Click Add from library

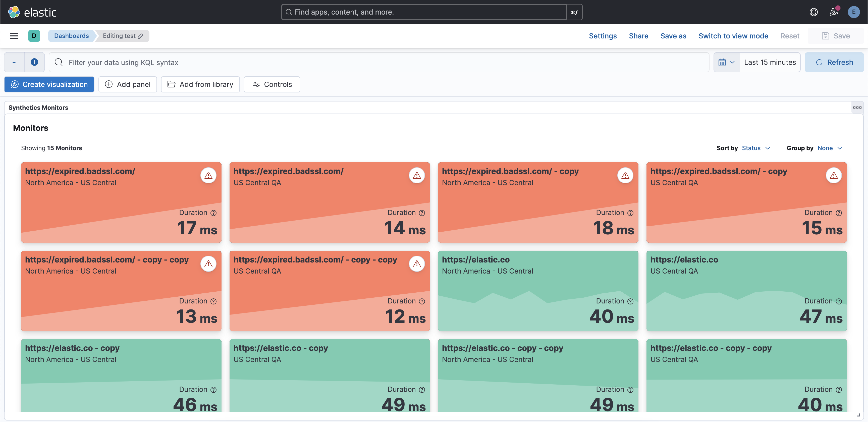tap(200, 84)
